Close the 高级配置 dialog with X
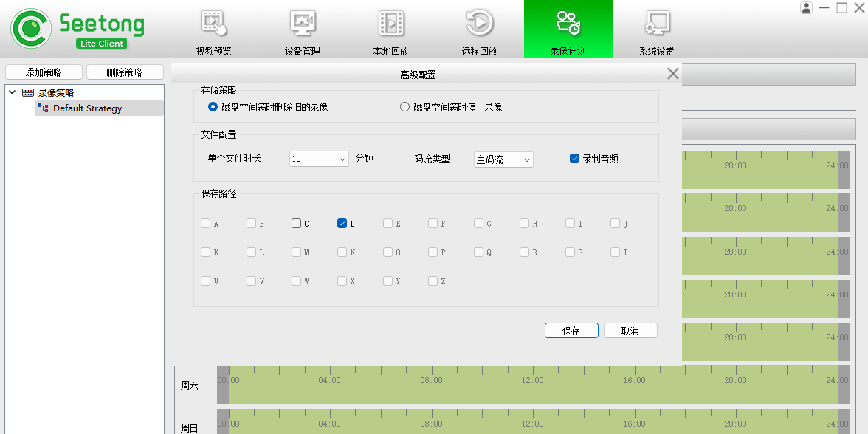The width and height of the screenshot is (868, 434). coord(672,74)
